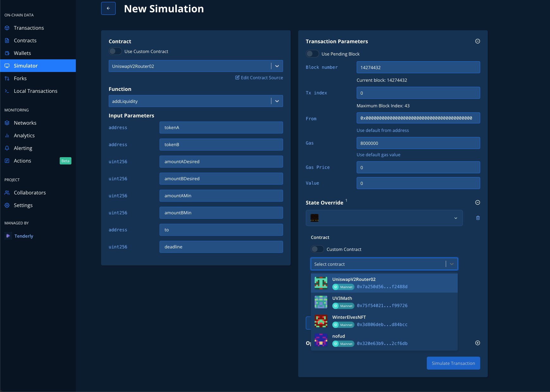Click the tokenB address input field
The image size is (550, 392).
click(x=221, y=145)
